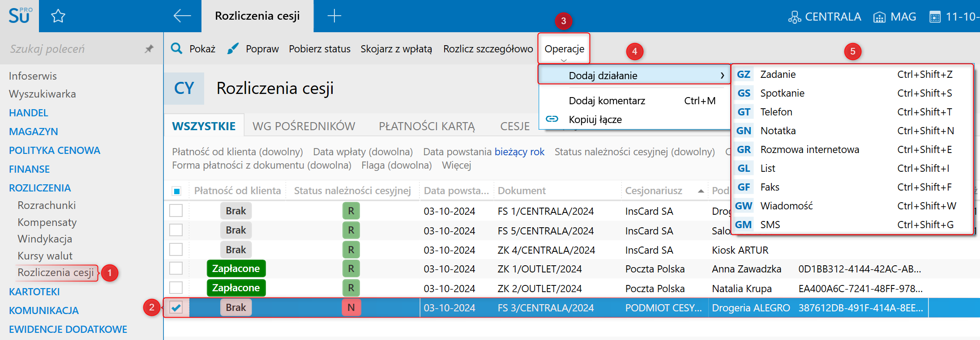Open favorites star icon

(x=58, y=17)
